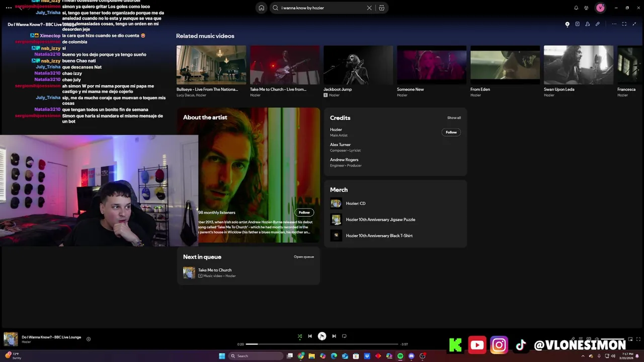This screenshot has width=644, height=362.
Task: Select the 'Andrew Rogers' credit
Action: coord(344,160)
